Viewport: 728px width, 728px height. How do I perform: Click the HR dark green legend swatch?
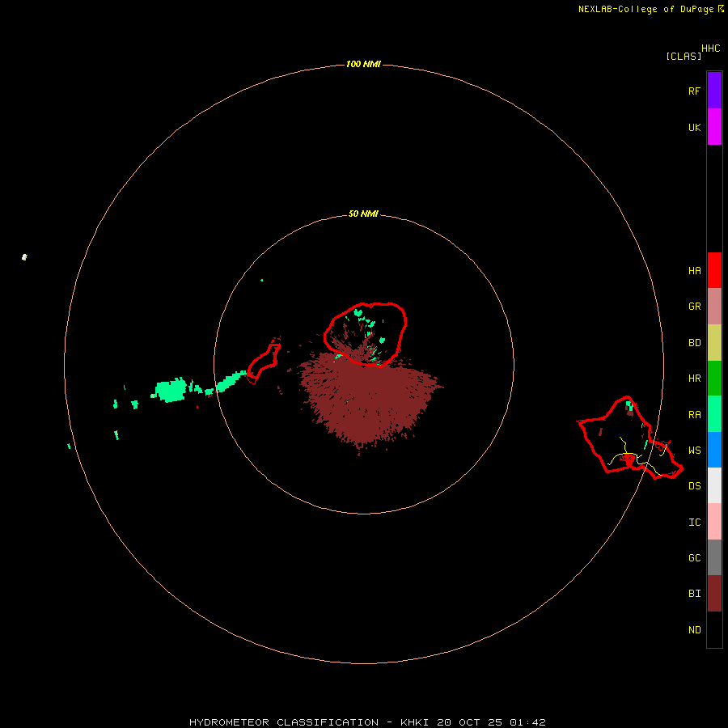[x=714, y=379]
